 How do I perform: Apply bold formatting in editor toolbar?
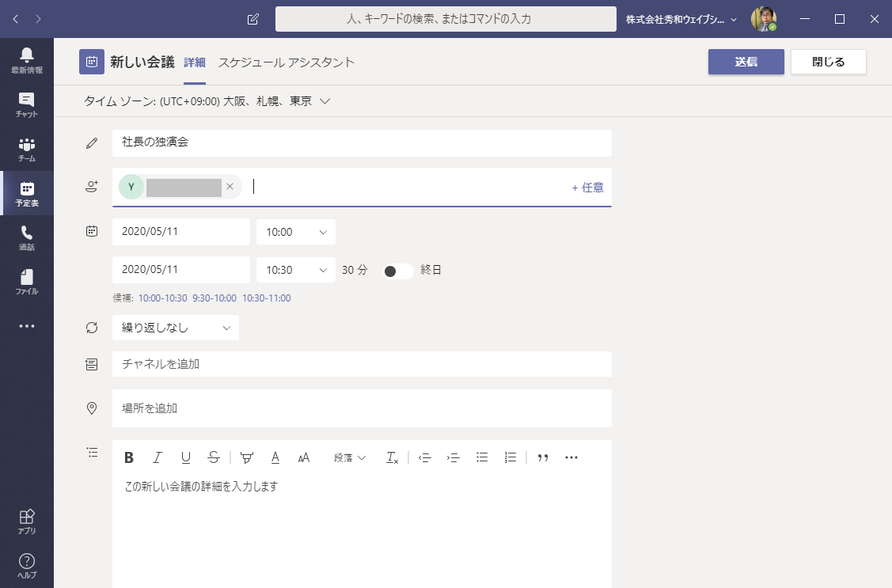(129, 457)
